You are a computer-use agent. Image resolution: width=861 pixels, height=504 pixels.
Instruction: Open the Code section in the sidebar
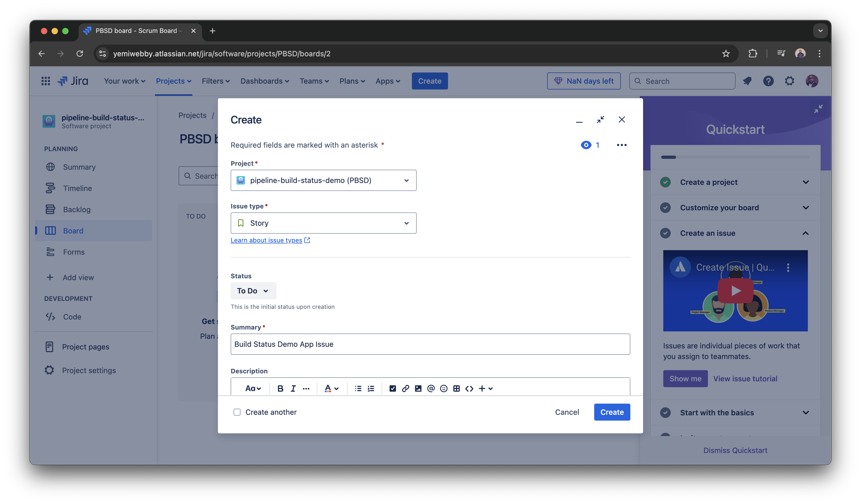pyautogui.click(x=72, y=317)
